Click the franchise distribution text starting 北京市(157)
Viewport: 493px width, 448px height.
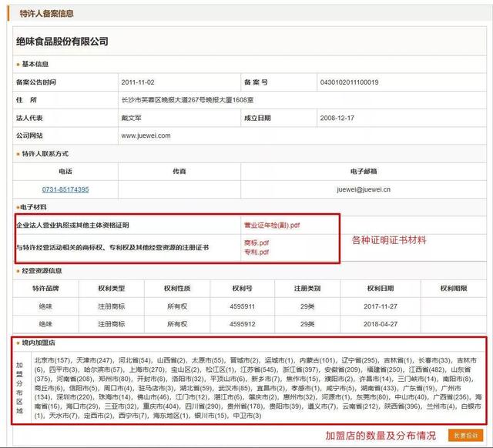tap(258, 388)
